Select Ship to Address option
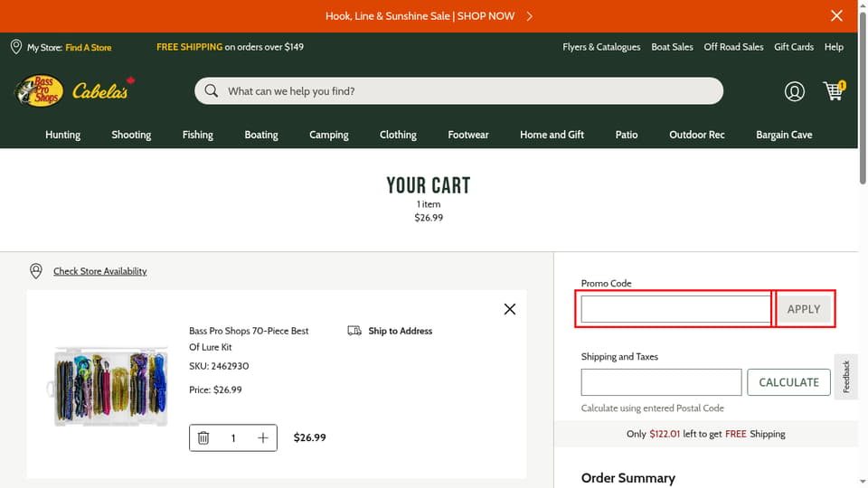868x488 pixels. (x=400, y=331)
